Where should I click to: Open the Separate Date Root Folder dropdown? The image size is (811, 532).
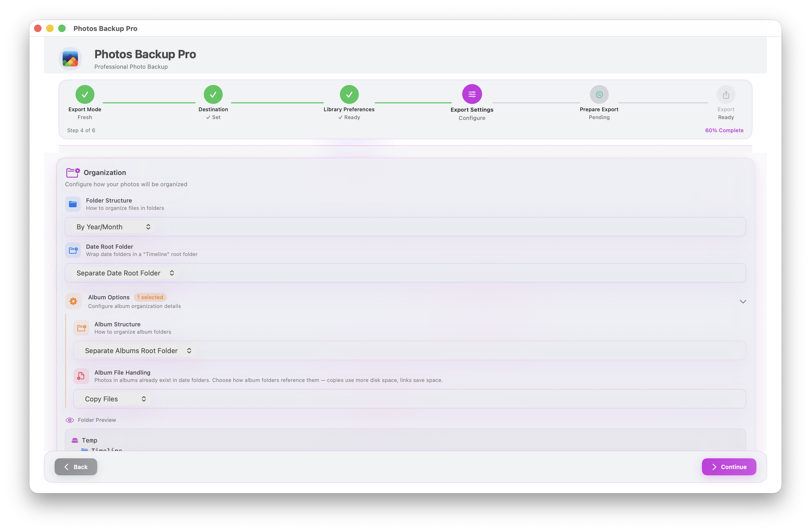tap(125, 273)
